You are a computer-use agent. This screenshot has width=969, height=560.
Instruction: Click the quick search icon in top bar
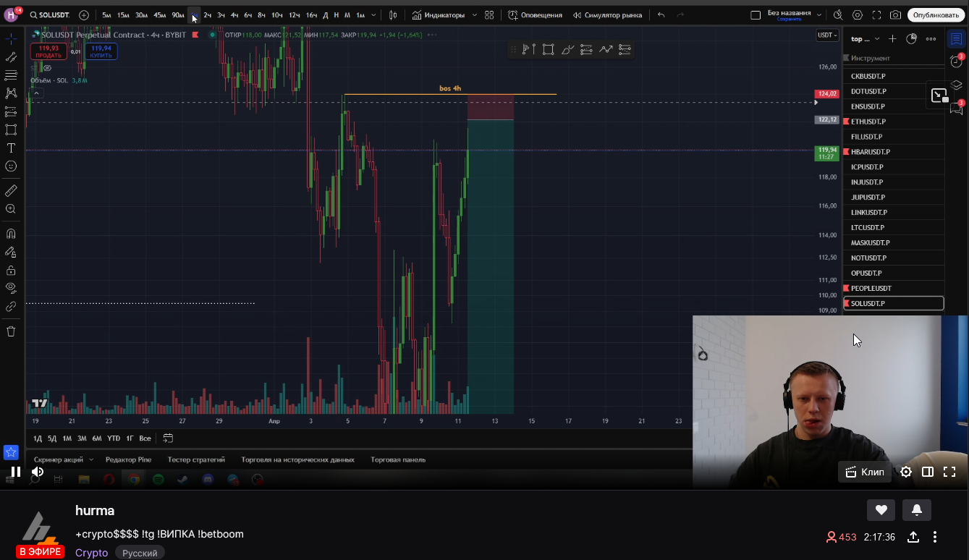tap(838, 14)
